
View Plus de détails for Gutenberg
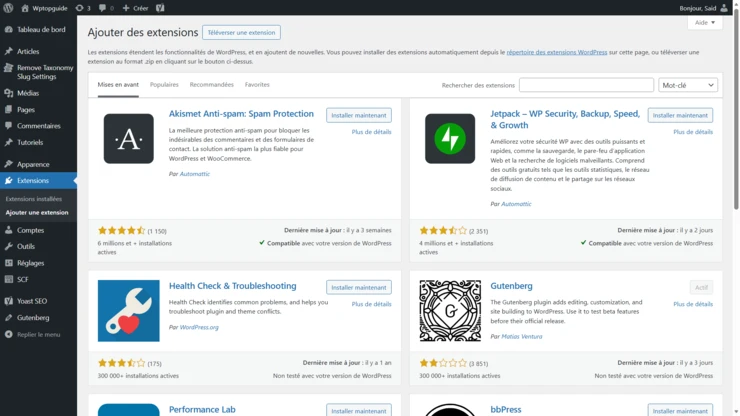(x=693, y=304)
